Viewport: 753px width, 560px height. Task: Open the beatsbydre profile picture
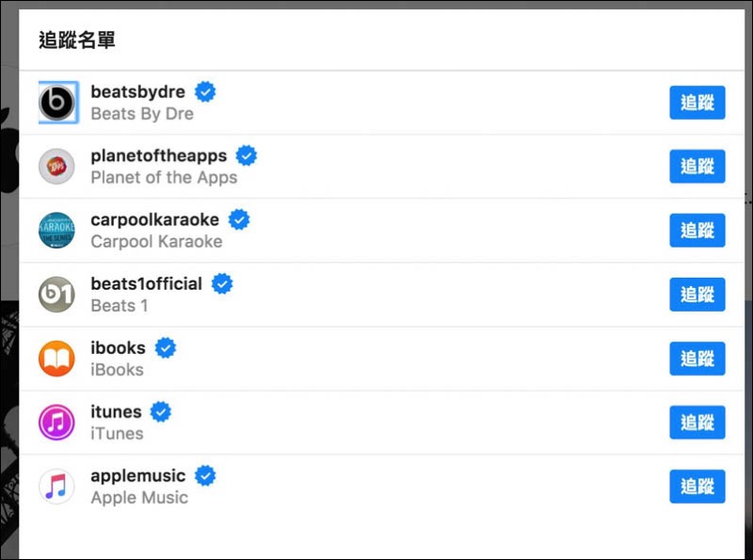pyautogui.click(x=57, y=103)
